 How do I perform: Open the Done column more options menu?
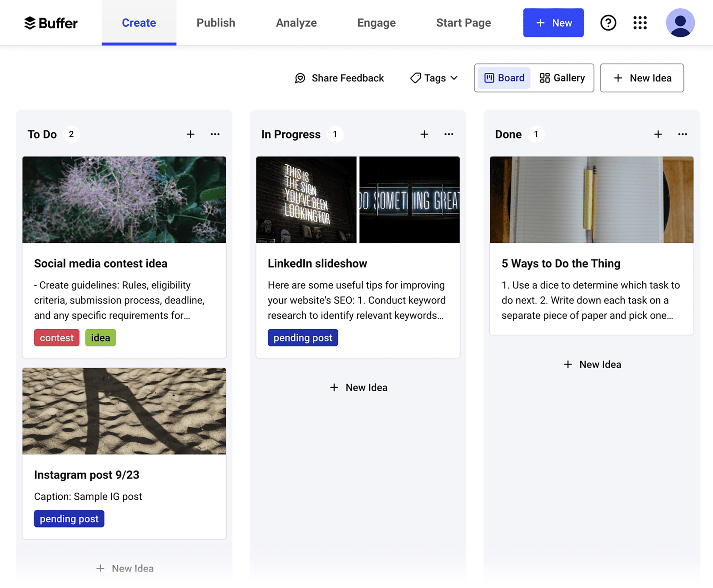[683, 134]
